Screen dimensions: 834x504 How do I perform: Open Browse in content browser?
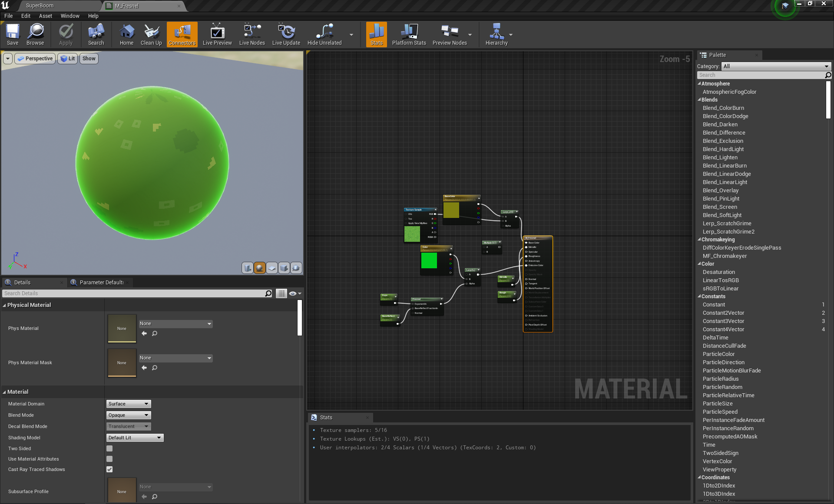(x=35, y=34)
